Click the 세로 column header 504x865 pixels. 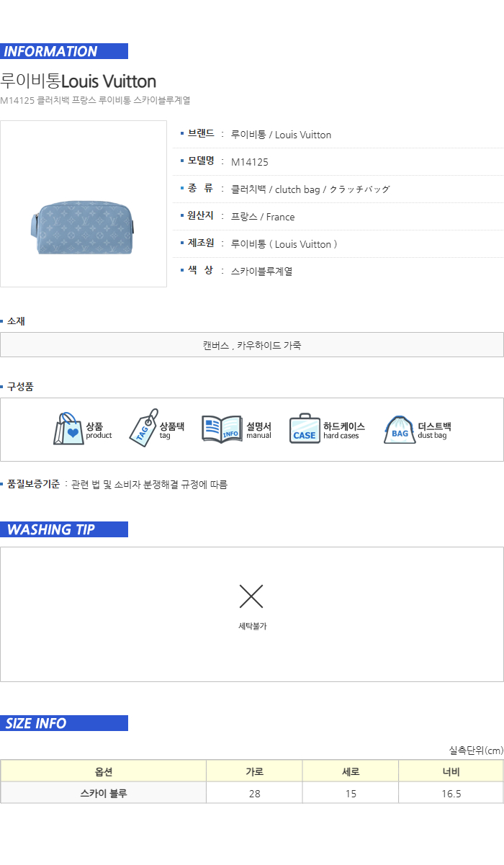(x=351, y=771)
